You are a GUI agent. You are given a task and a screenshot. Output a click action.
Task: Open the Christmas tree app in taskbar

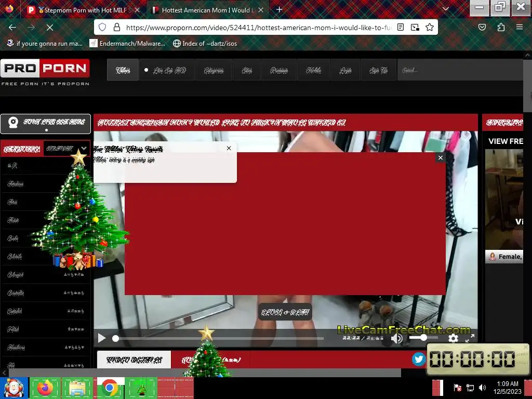(x=141, y=388)
